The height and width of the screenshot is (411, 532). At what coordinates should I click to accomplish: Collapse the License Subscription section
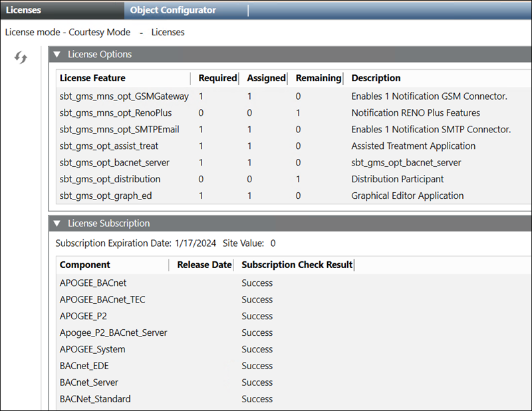[57, 223]
